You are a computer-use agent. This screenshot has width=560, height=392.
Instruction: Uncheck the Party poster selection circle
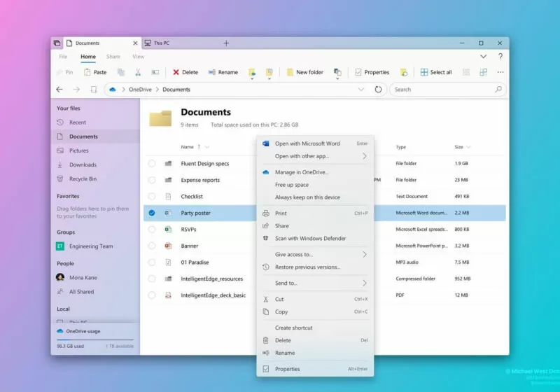[152, 213]
